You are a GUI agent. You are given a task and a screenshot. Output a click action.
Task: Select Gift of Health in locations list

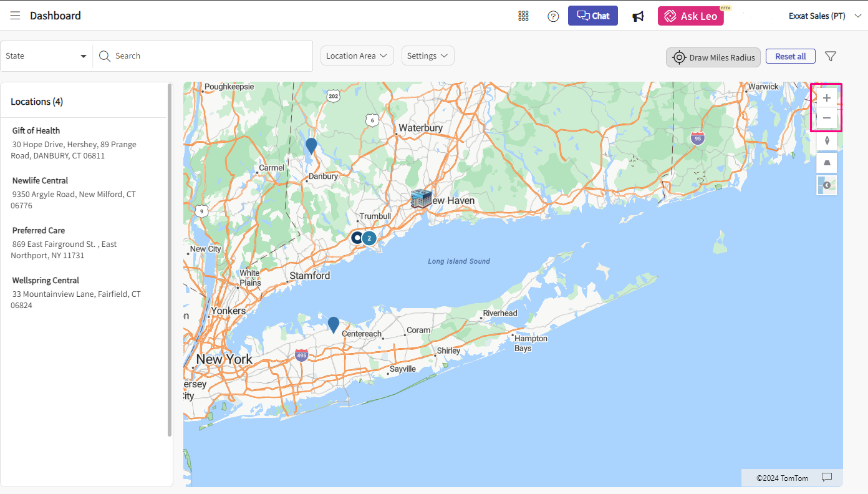[x=36, y=131]
